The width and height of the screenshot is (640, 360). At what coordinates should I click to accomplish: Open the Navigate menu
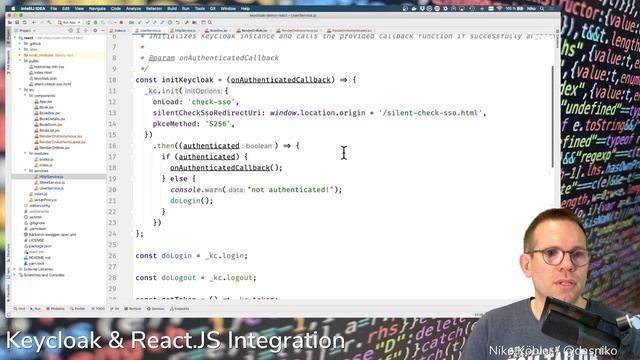[x=97, y=8]
